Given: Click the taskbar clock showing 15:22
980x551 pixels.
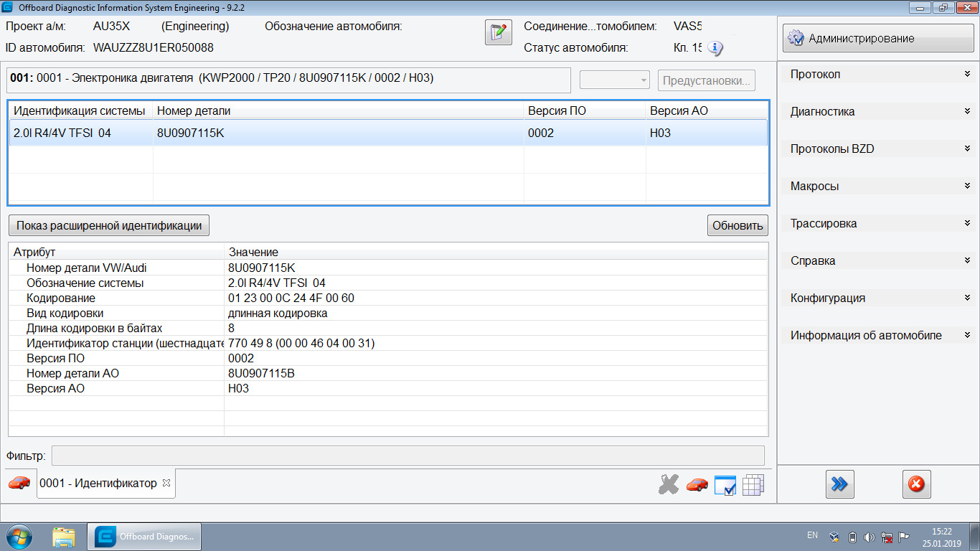Looking at the screenshot, I should 942,537.
